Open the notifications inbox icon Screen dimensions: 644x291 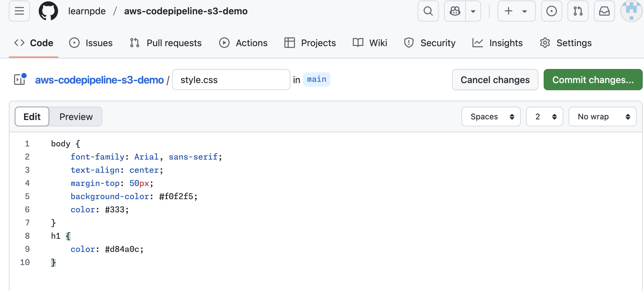tap(604, 11)
